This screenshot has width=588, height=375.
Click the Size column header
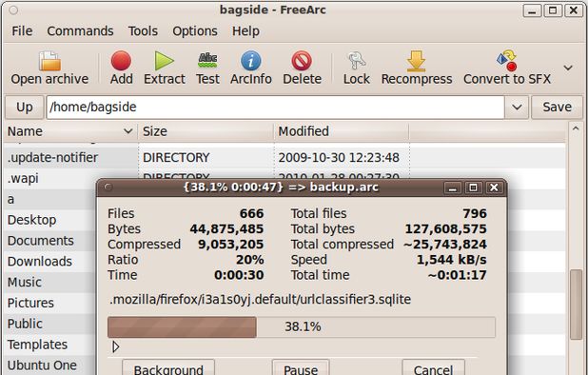click(x=206, y=131)
